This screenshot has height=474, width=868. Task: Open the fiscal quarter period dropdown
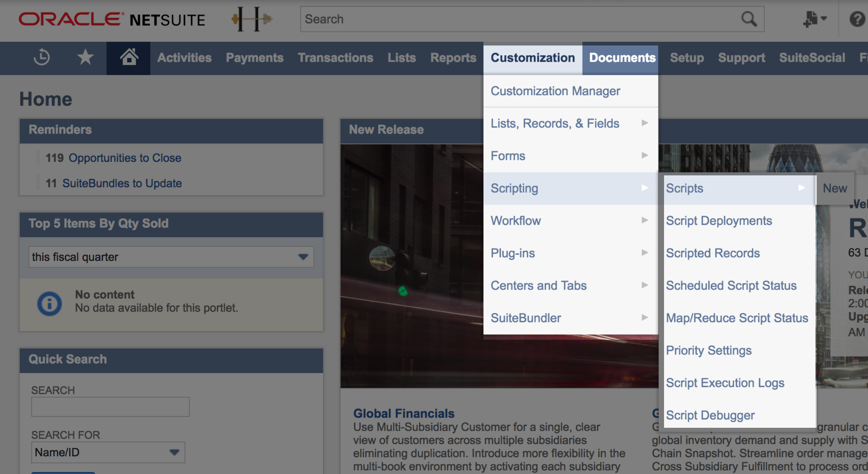[171, 257]
